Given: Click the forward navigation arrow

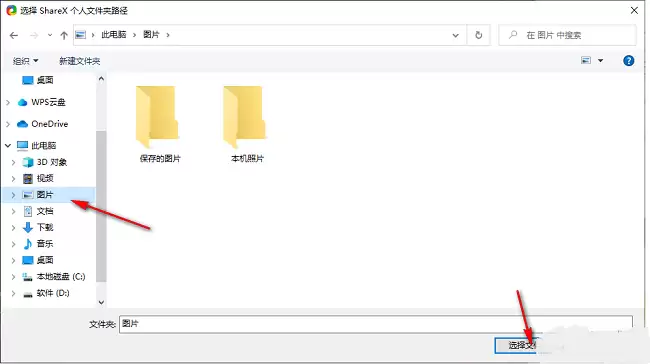Looking at the screenshot, I should [x=34, y=36].
